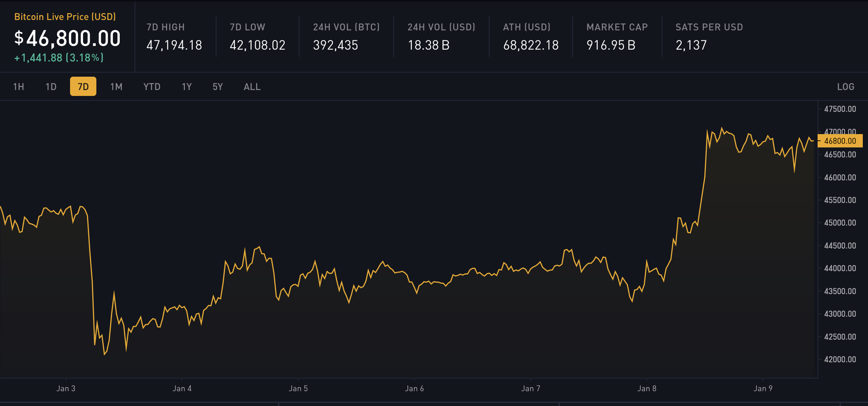The width and height of the screenshot is (868, 406).
Task: Show the 1Y price chart
Action: click(186, 87)
